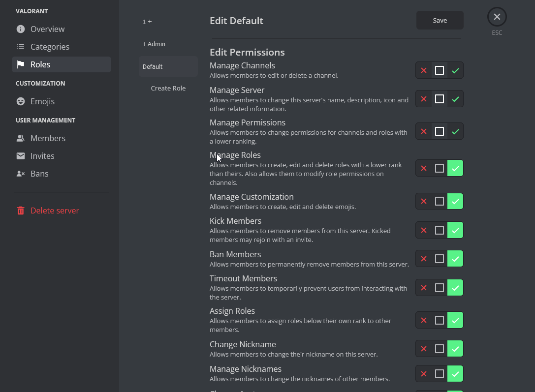Screen dimensions: 535x392
Task: Select the Roles flag icon
Action: (x=20, y=64)
